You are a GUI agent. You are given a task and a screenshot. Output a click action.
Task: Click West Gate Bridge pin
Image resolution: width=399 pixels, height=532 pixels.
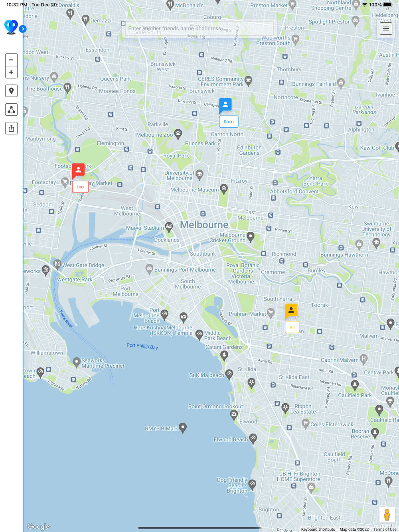(x=57, y=264)
